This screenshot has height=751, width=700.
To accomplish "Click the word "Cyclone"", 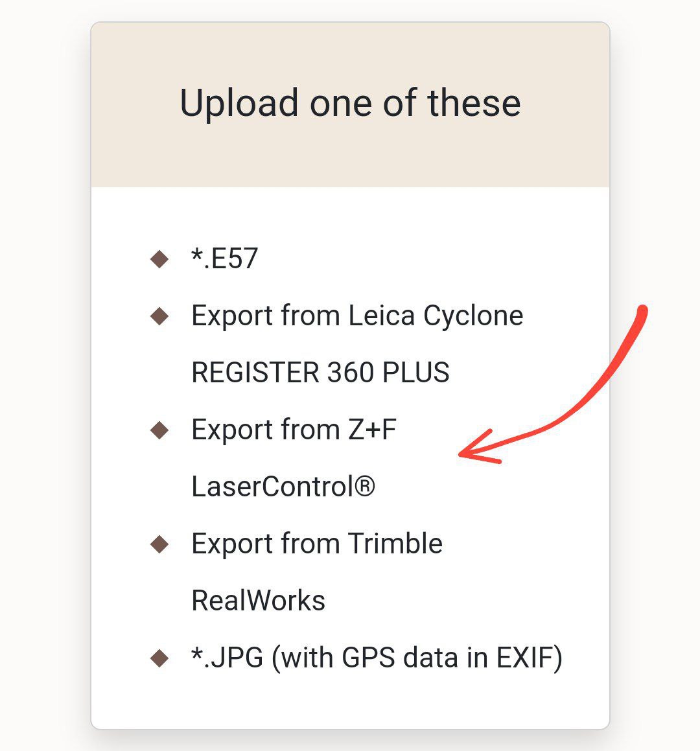I will (x=473, y=316).
